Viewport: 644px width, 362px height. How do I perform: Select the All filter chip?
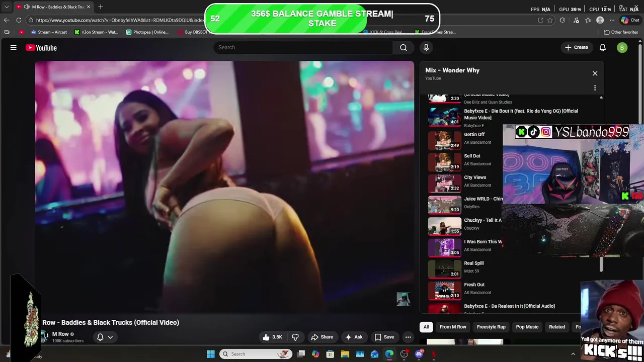point(426,327)
